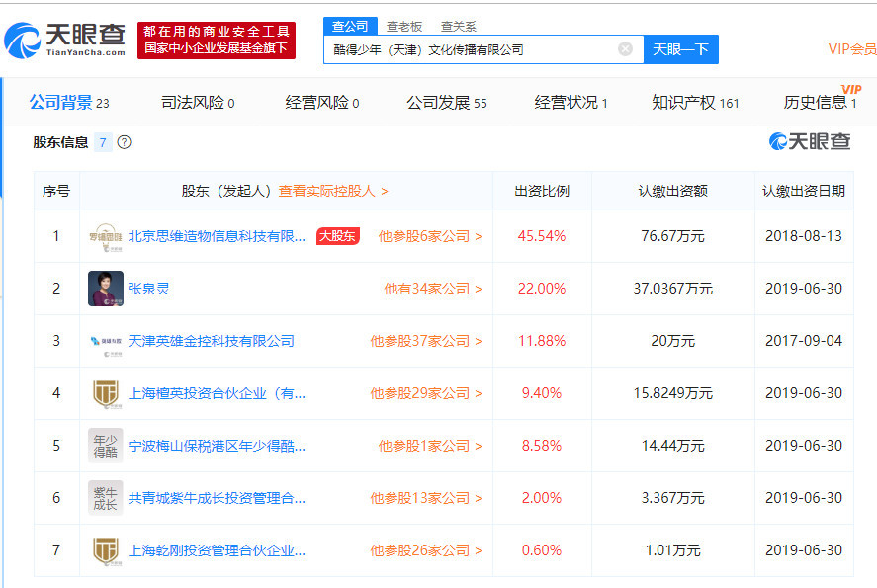Open 宁波梅山保税港区年少得酷... link
This screenshot has height=588, width=877.
coord(217,446)
